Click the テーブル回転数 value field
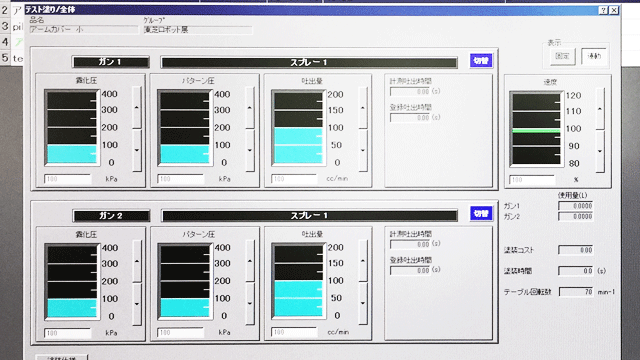The height and width of the screenshot is (360, 640). pos(576,292)
